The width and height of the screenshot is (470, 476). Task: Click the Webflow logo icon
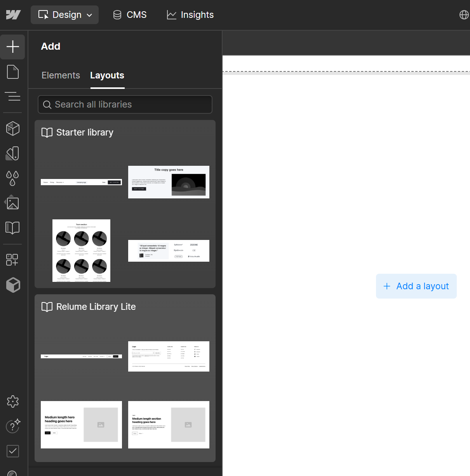pos(13,15)
